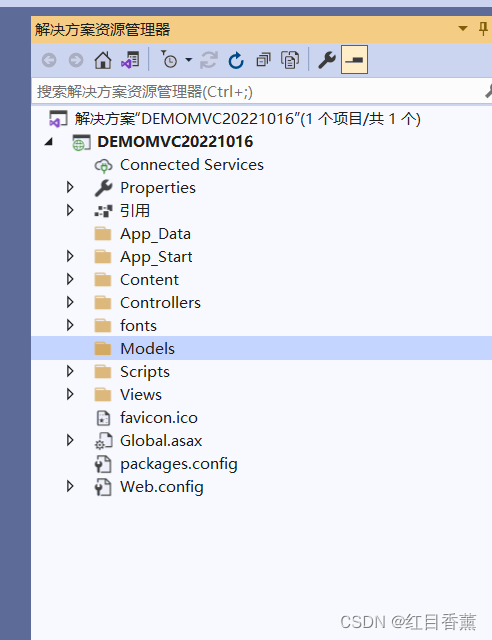492x640 pixels.
Task: Click the Refresh icon in toolbar
Action: 236,60
